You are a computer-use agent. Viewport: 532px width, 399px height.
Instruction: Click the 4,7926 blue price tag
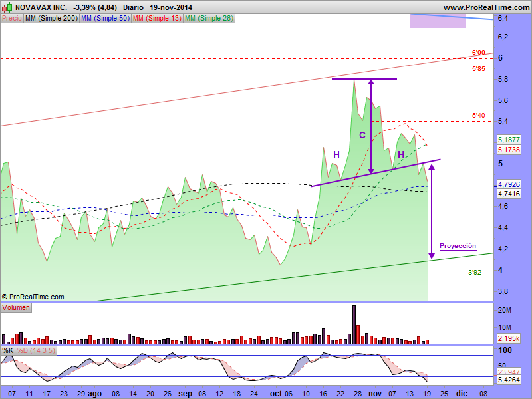point(509,184)
